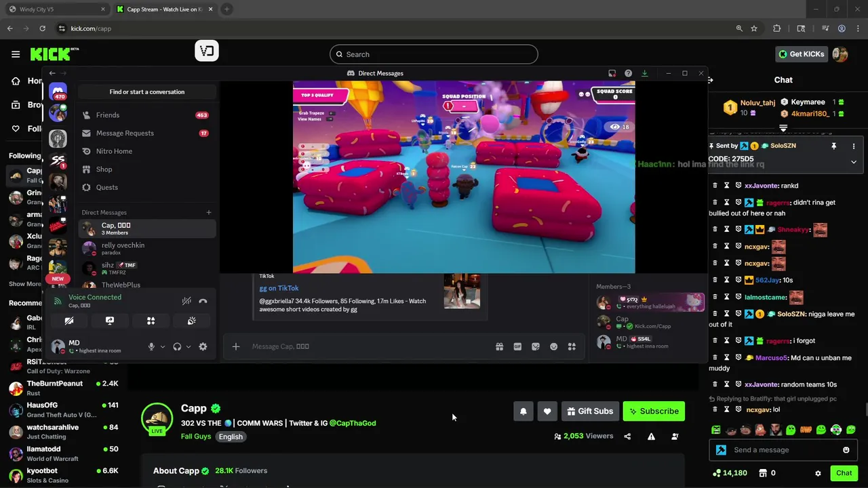Share the Capp stream icon
This screenshot has height=488, width=868.
pos(627,436)
